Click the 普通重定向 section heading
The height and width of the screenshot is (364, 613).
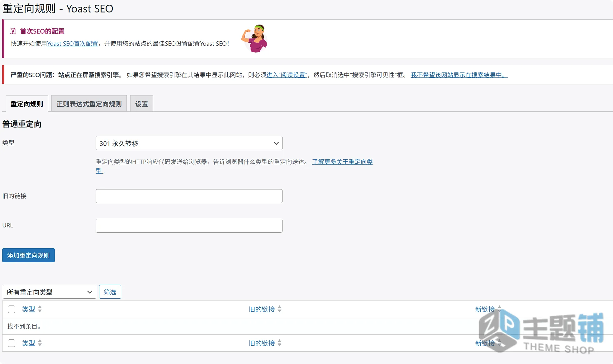(x=22, y=124)
